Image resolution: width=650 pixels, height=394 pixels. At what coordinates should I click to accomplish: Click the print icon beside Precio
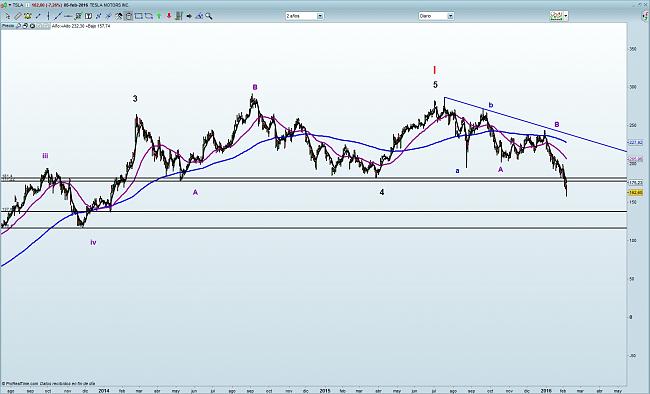coord(25,26)
